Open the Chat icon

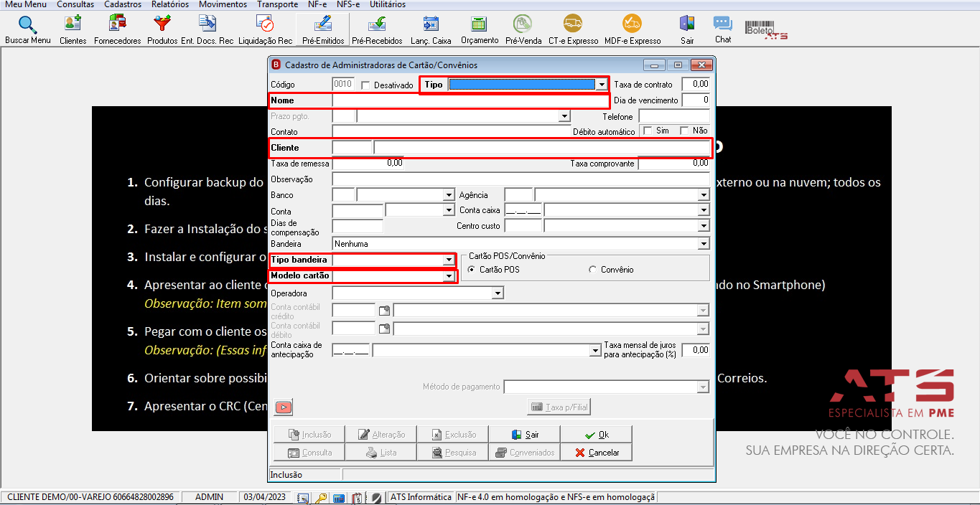pyautogui.click(x=722, y=29)
